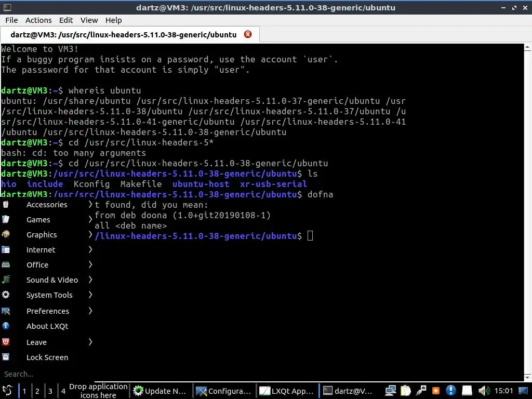
Task: Click the System Tools gear icon
Action: pyautogui.click(x=6, y=295)
